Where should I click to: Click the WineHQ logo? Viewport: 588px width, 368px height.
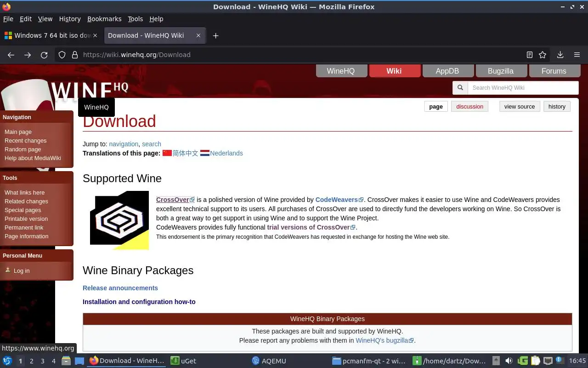click(90, 91)
